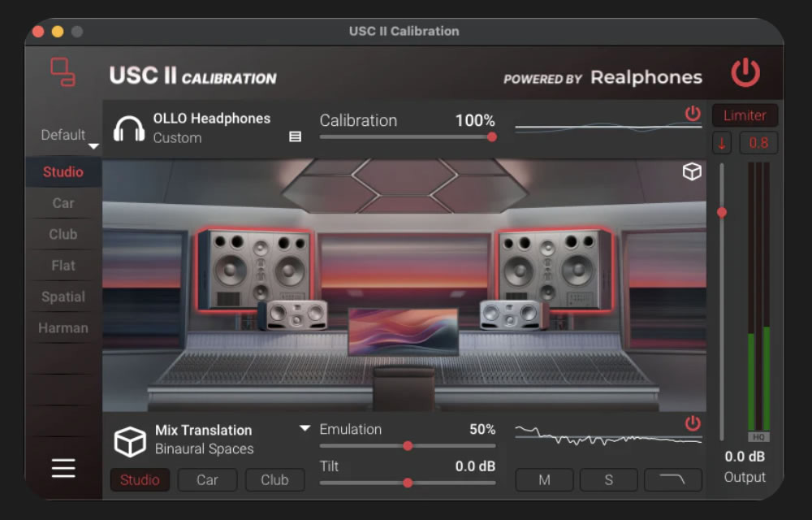Toggle the emulation curve power button
812x520 pixels.
point(693,423)
